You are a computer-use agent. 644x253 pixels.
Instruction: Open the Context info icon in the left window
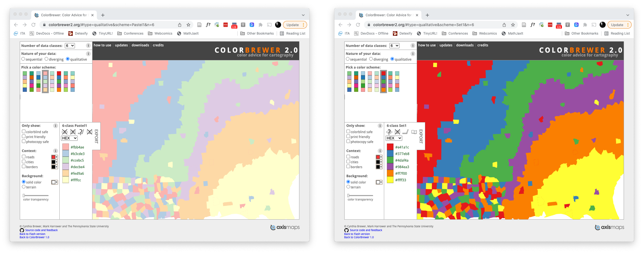click(x=55, y=151)
